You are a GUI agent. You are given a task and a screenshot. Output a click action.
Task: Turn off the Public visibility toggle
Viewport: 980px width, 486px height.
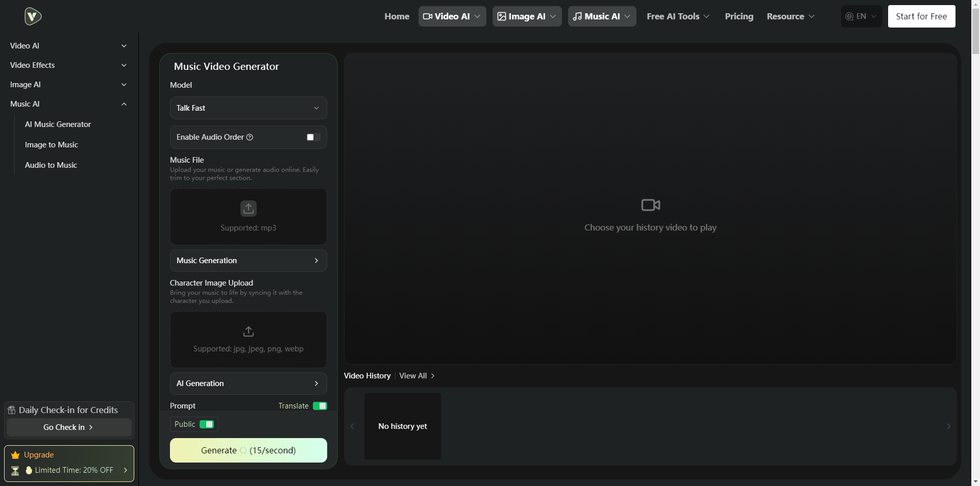(207, 424)
